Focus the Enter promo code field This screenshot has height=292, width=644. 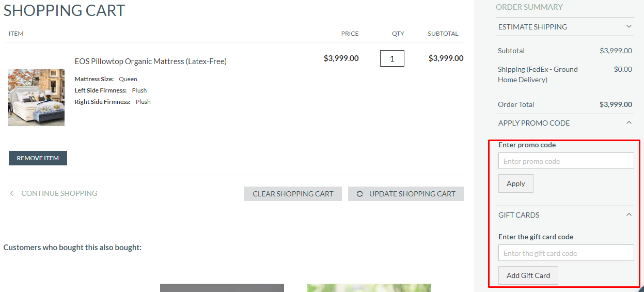point(566,161)
